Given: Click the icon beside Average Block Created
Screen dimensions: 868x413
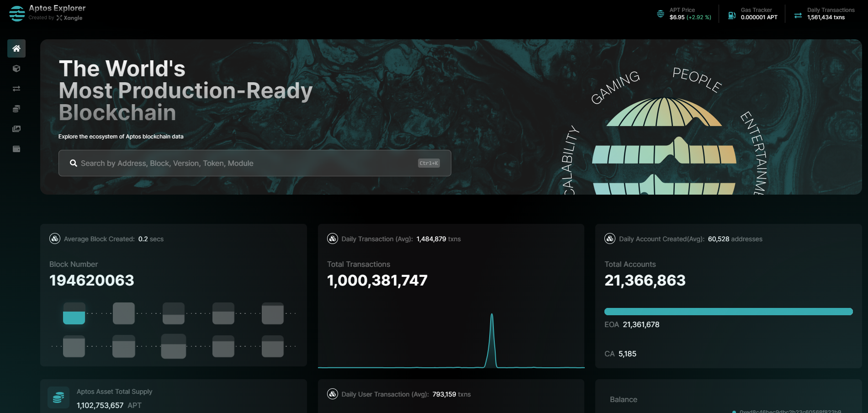Looking at the screenshot, I should pyautogui.click(x=55, y=238).
